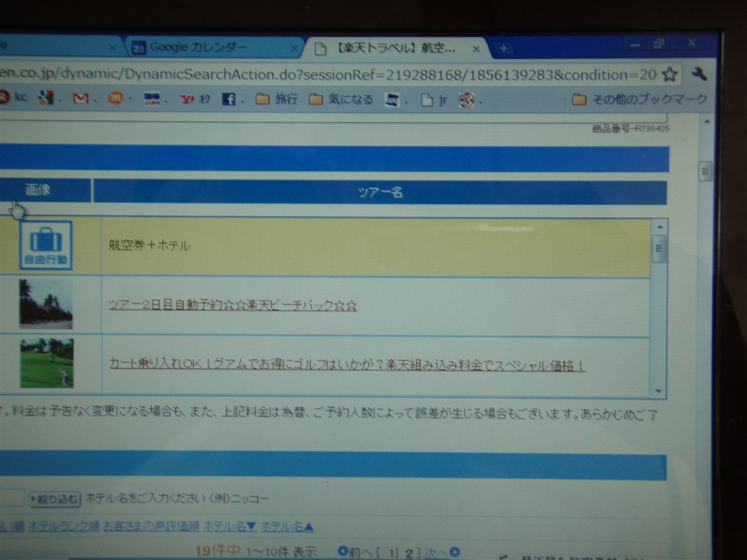Close the 楽天トラベル tab
This screenshot has width=747, height=560.
(476, 49)
